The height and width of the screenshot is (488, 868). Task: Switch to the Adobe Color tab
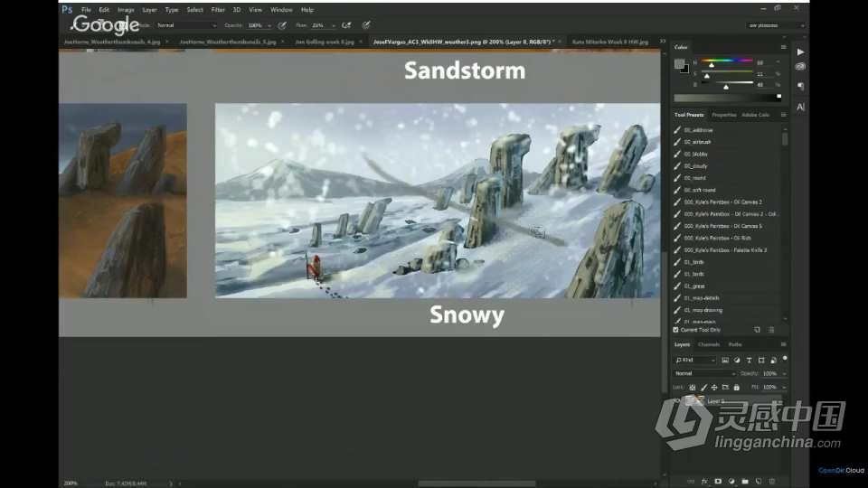(756, 115)
